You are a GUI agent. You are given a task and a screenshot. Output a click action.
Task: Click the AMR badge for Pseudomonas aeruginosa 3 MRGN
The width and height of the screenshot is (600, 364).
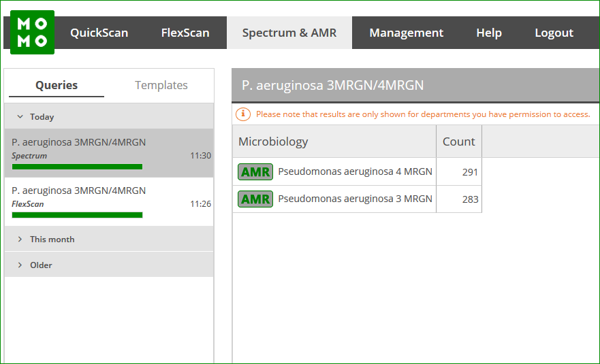click(255, 199)
